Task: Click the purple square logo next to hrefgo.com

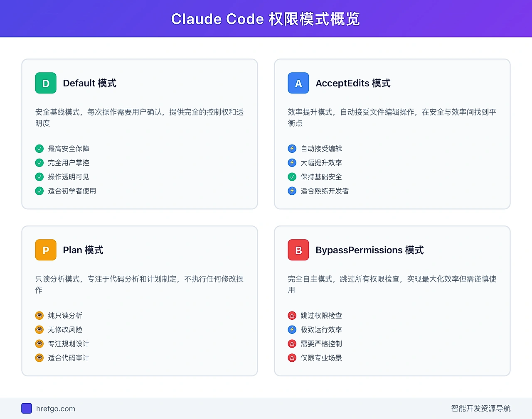Action: 27,408
